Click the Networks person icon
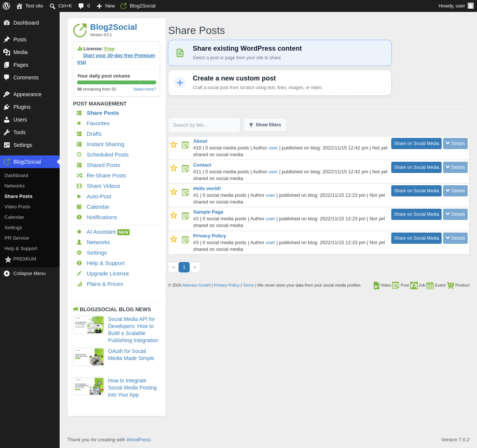Viewport: 477px width, 448px height. [x=79, y=242]
